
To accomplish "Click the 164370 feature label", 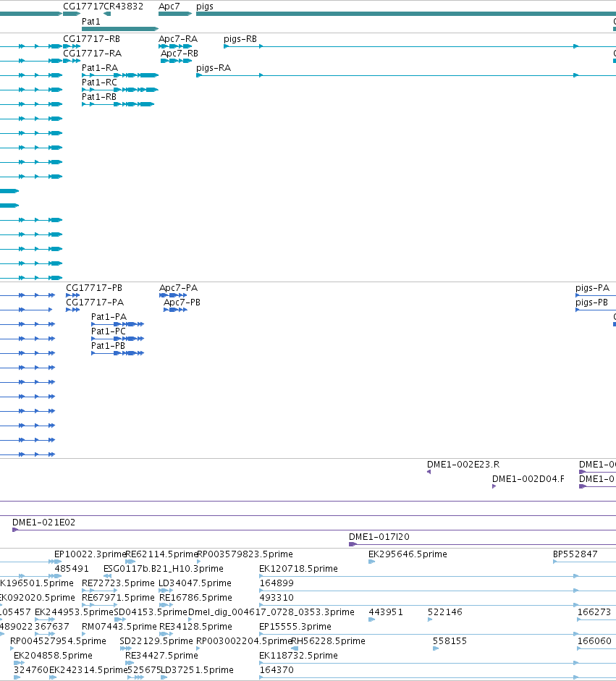I will coord(277,669).
